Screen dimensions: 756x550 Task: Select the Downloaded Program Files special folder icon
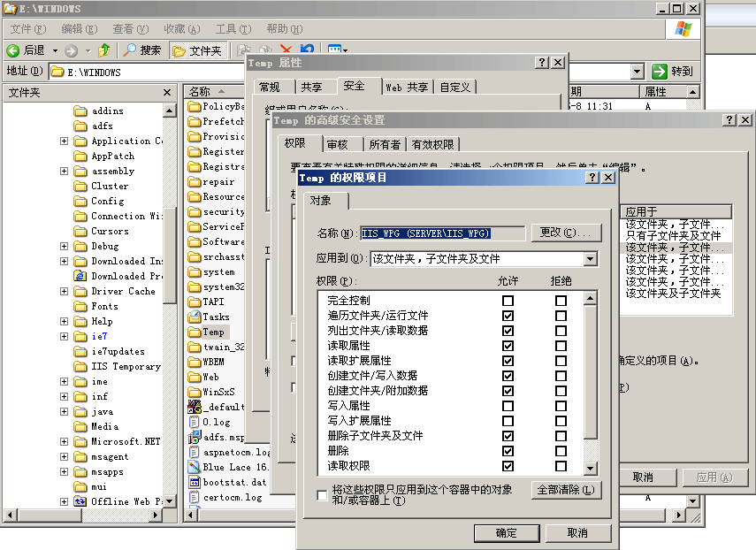tap(80, 276)
